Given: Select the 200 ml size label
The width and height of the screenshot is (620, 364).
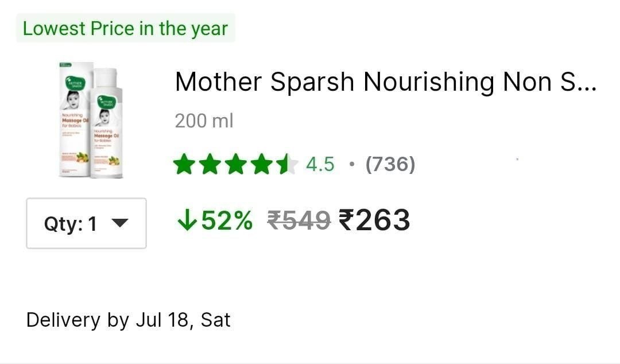Looking at the screenshot, I should [x=204, y=121].
